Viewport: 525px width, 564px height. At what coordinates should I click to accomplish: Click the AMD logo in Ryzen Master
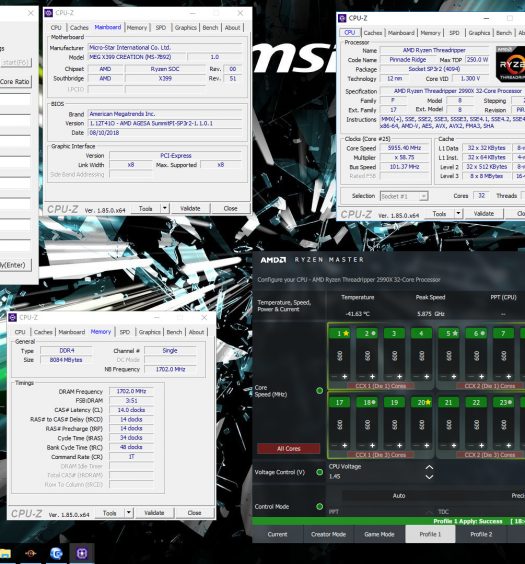tap(273, 260)
